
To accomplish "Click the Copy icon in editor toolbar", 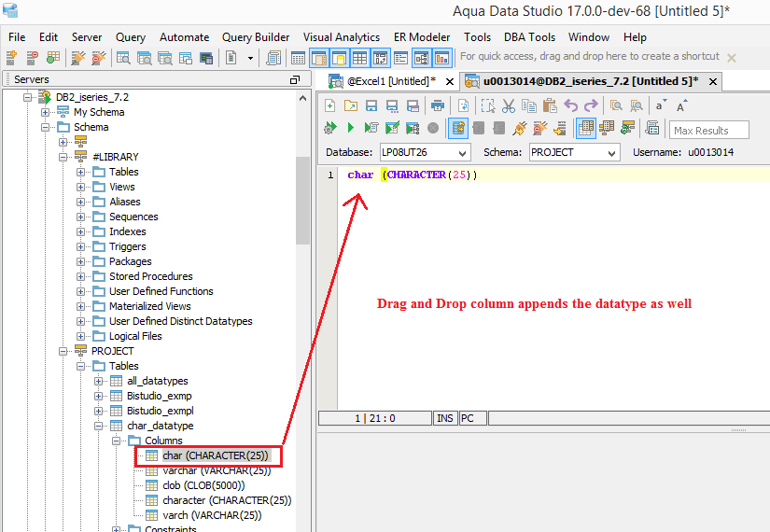I will click(x=529, y=105).
